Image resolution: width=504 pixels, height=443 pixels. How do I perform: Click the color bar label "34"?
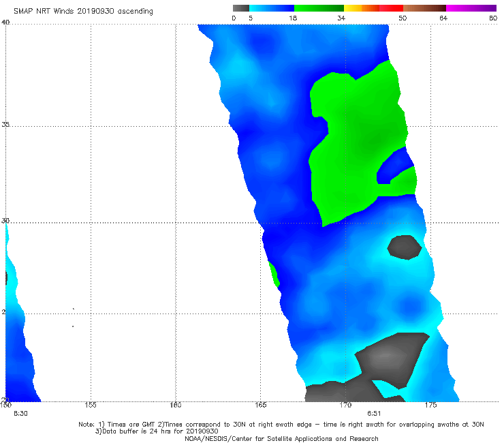click(x=341, y=18)
